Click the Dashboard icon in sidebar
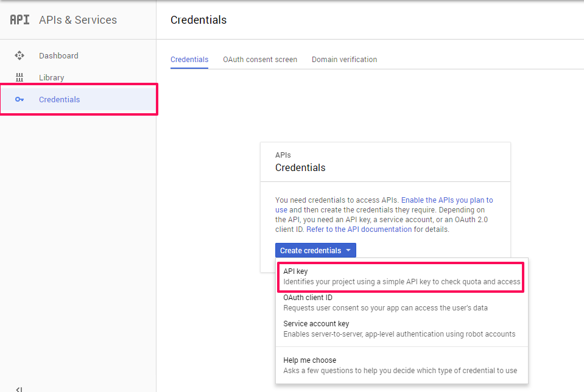The height and width of the screenshot is (392, 584). pyautogui.click(x=19, y=55)
